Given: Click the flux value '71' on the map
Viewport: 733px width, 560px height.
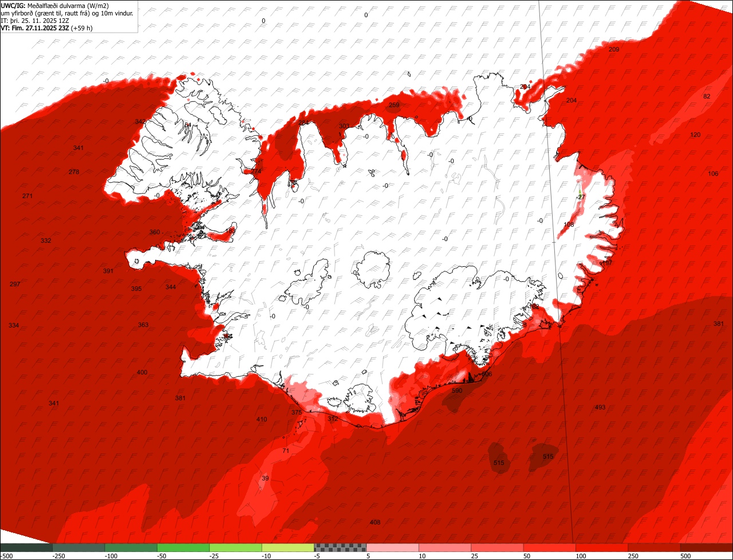Looking at the screenshot, I should 286,451.
